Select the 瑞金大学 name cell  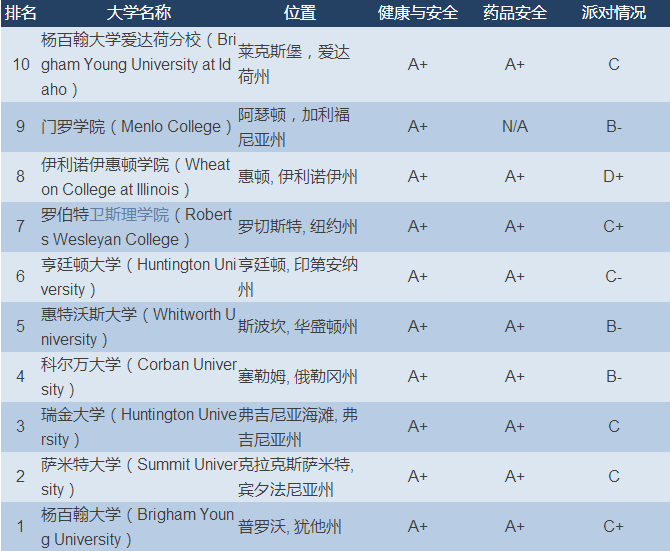[x=138, y=427]
